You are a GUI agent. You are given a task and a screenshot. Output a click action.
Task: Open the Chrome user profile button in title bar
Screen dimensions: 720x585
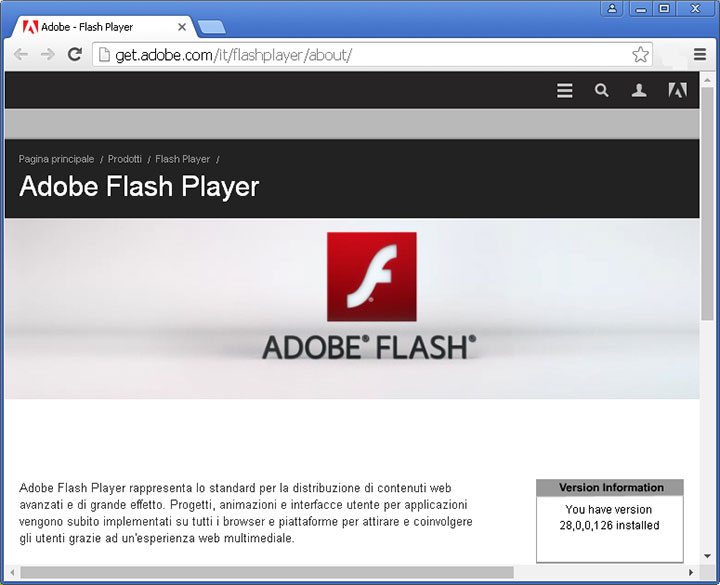613,9
